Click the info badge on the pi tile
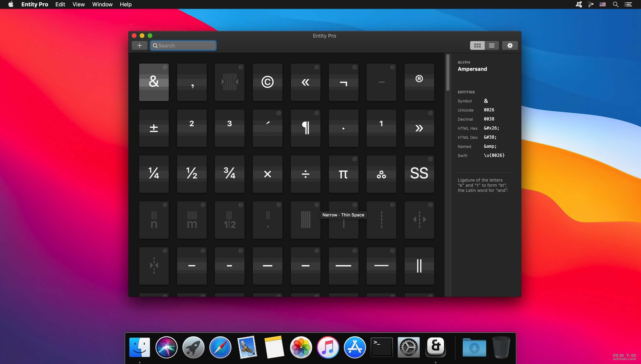641x364 pixels. (x=355, y=159)
